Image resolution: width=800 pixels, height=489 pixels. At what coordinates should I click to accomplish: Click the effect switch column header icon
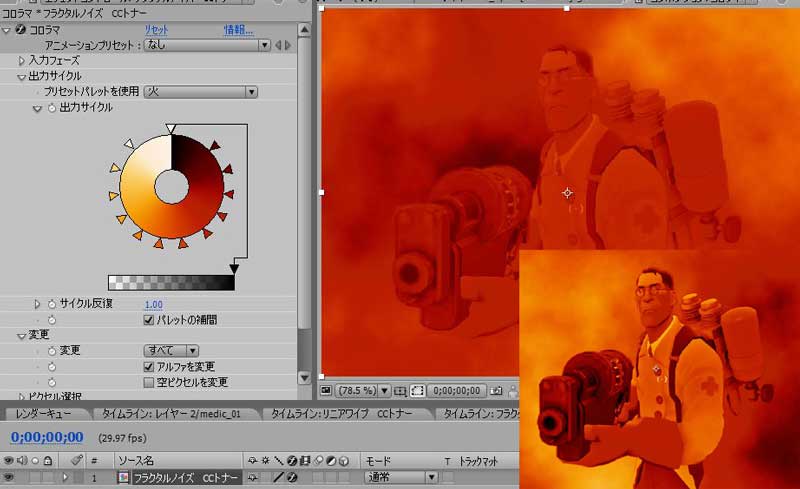(x=292, y=461)
